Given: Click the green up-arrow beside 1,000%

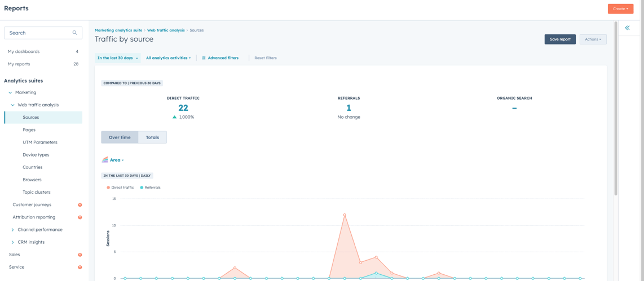Looking at the screenshot, I should coord(175,117).
